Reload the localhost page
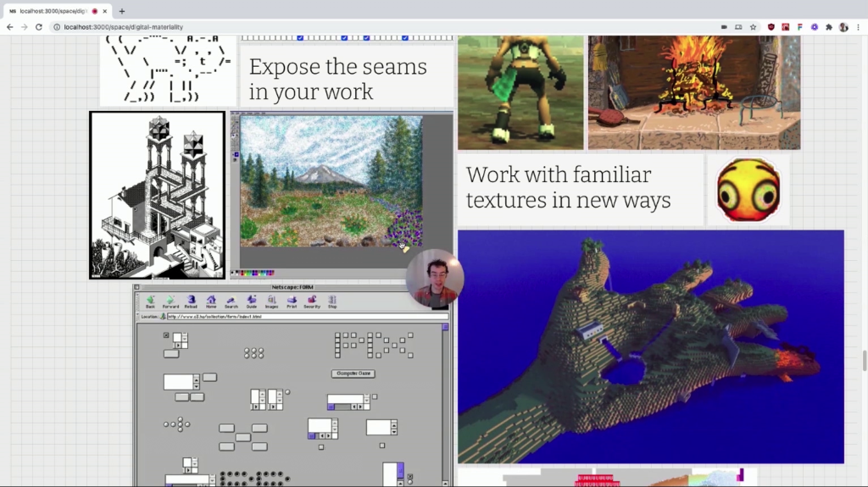The image size is (868, 487). pyautogui.click(x=39, y=27)
